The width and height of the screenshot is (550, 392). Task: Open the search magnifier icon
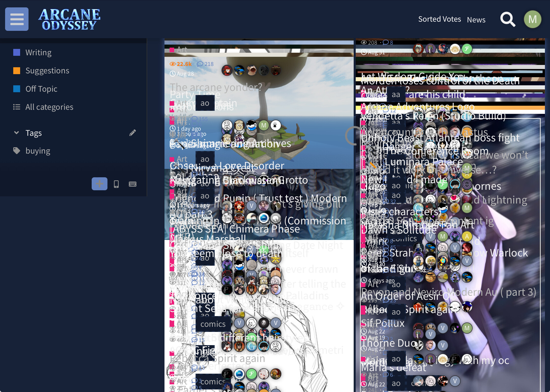(x=508, y=19)
